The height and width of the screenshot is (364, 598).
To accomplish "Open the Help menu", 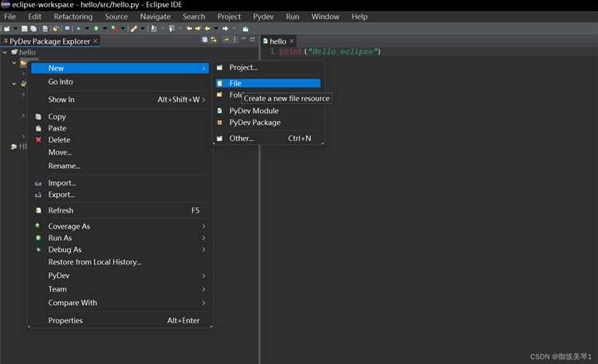I will click(360, 17).
